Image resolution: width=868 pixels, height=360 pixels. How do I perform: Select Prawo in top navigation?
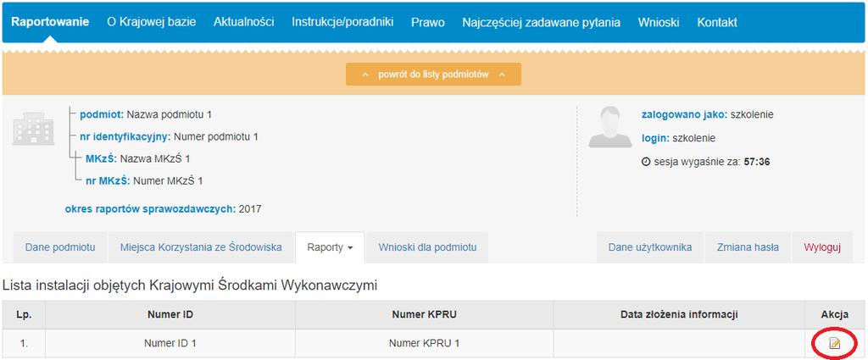coord(428,23)
